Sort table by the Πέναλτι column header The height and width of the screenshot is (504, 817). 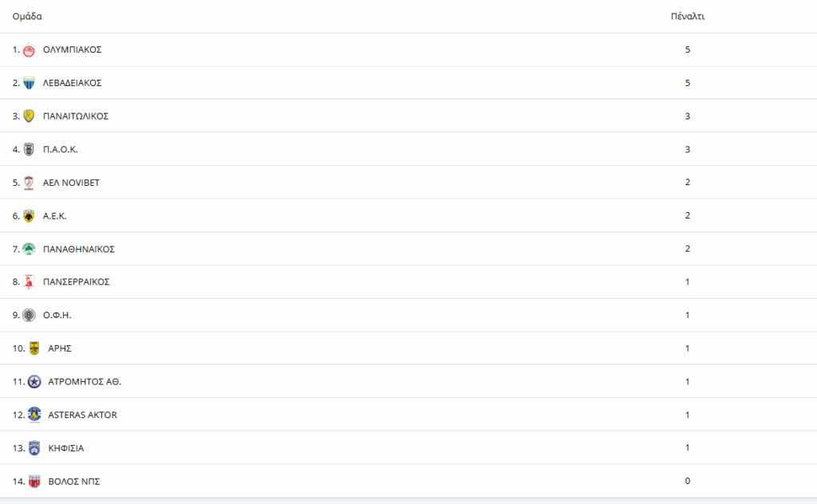687,17
